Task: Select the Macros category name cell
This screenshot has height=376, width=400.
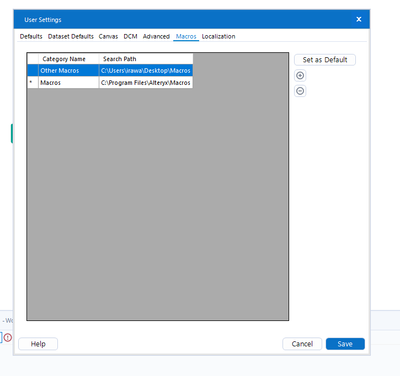Action: [69, 83]
